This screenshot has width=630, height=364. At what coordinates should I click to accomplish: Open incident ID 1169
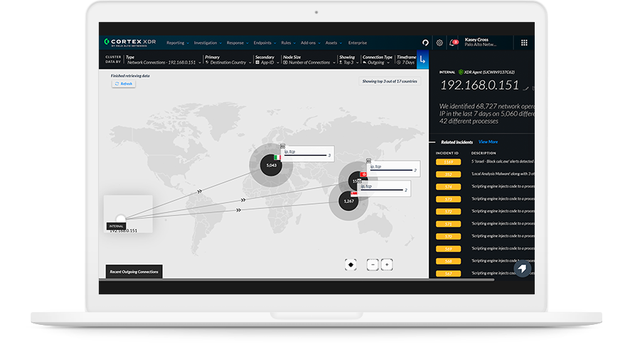(x=448, y=161)
